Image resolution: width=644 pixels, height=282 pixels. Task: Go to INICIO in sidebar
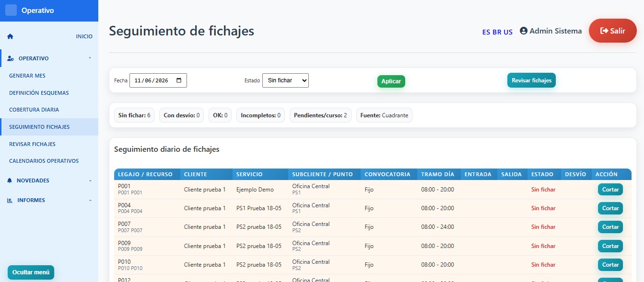point(49,36)
